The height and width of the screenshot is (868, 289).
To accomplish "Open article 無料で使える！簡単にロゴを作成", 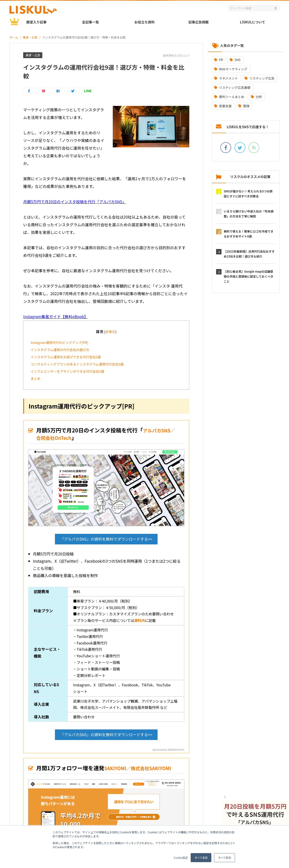I will click(248, 234).
